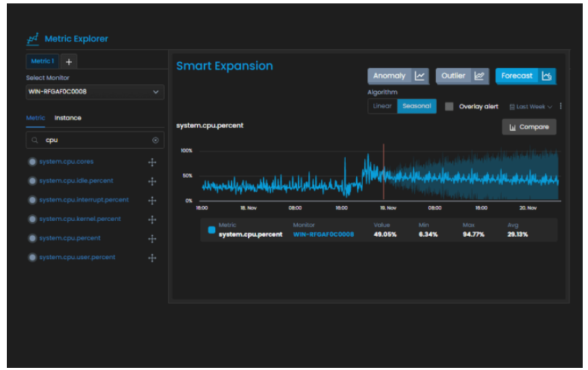Open the Instance sub-tab
This screenshot has width=588, height=370.
pos(68,118)
